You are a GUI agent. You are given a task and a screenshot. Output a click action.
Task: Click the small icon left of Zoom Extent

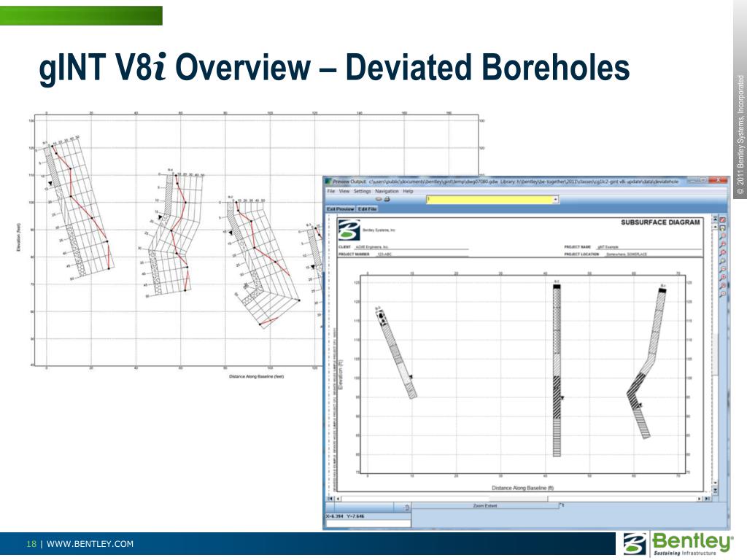[406, 508]
